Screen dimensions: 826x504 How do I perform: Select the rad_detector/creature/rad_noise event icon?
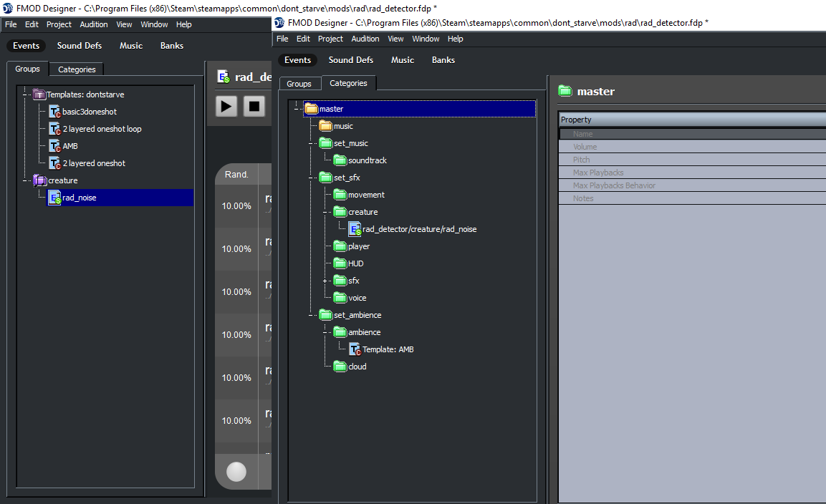click(x=355, y=229)
